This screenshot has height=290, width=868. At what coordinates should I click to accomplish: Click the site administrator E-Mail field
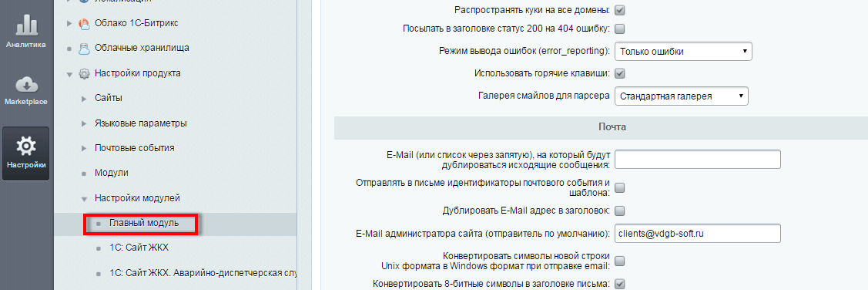tap(698, 234)
